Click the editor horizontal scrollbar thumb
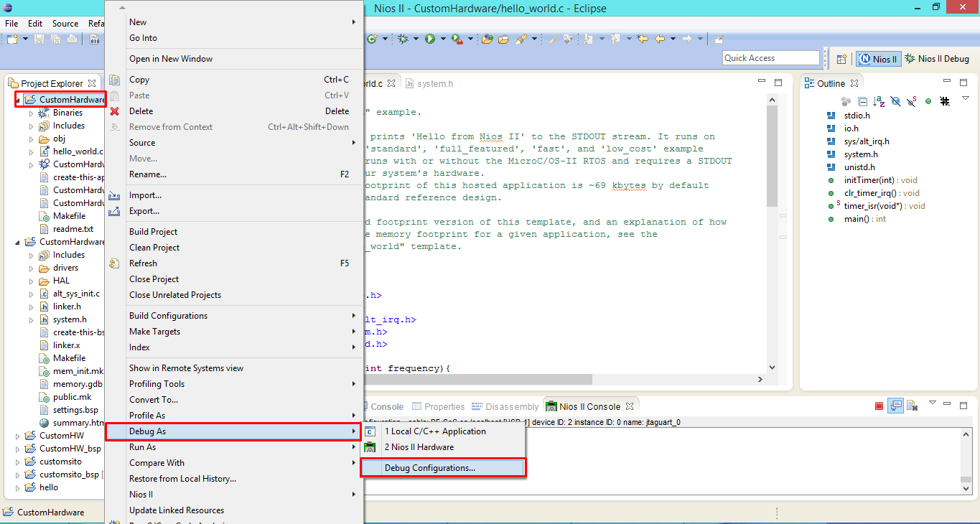980x524 pixels. [x=477, y=379]
